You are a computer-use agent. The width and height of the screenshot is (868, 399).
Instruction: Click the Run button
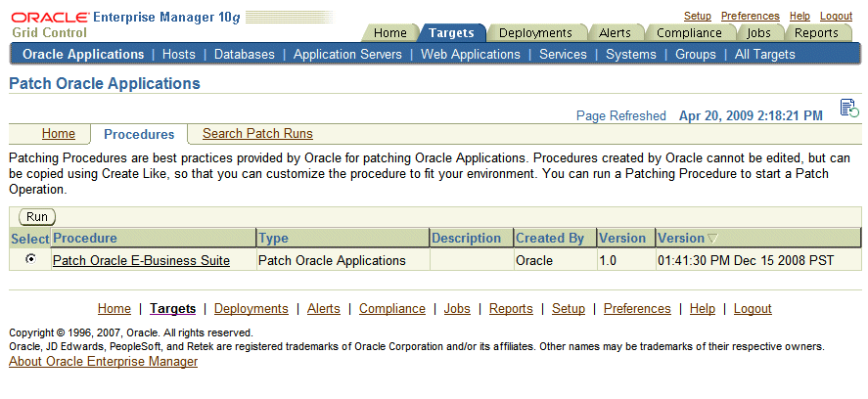point(37,217)
